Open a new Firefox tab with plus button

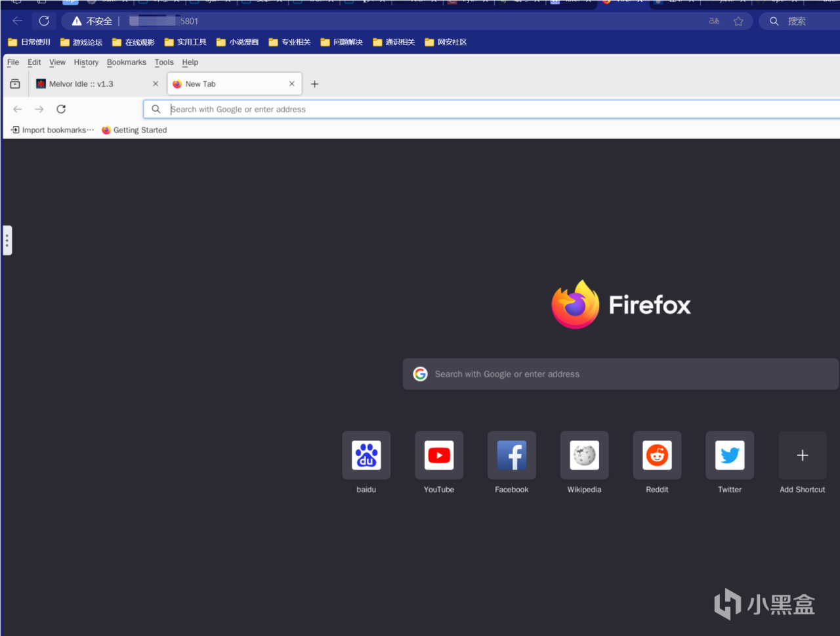point(314,84)
